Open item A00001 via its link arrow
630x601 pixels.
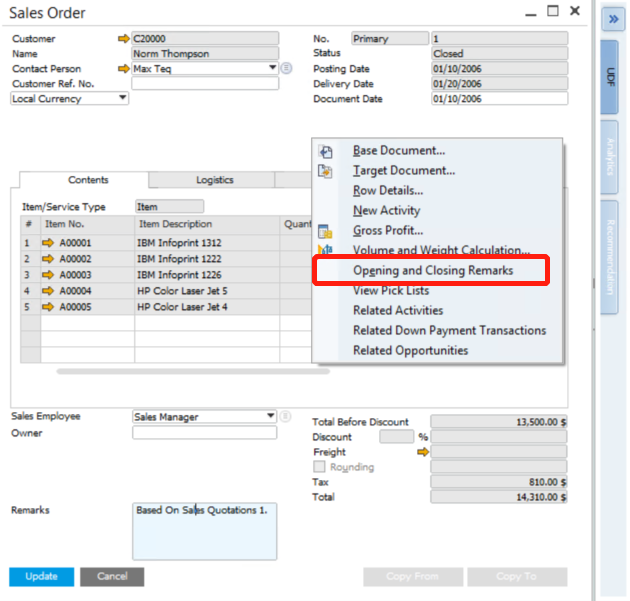47,243
